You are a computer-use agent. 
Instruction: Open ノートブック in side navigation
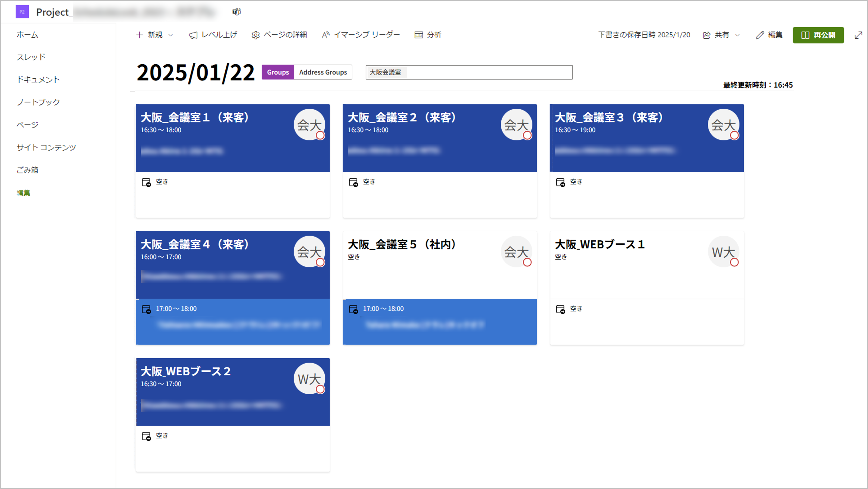pos(38,102)
